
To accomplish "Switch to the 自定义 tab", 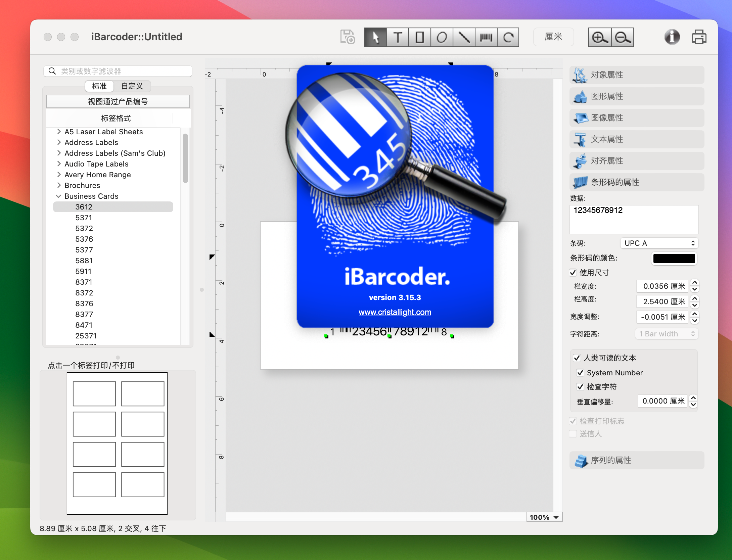I will [132, 86].
